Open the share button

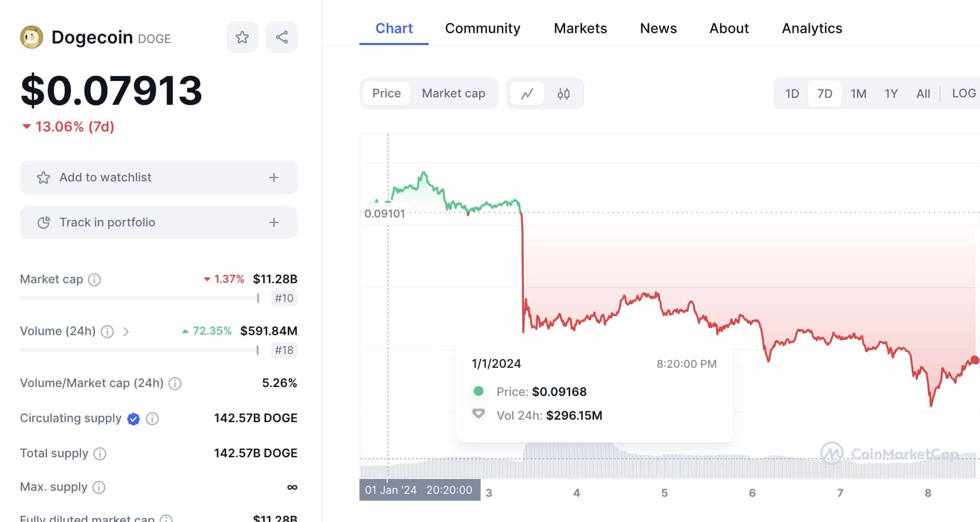(x=282, y=37)
